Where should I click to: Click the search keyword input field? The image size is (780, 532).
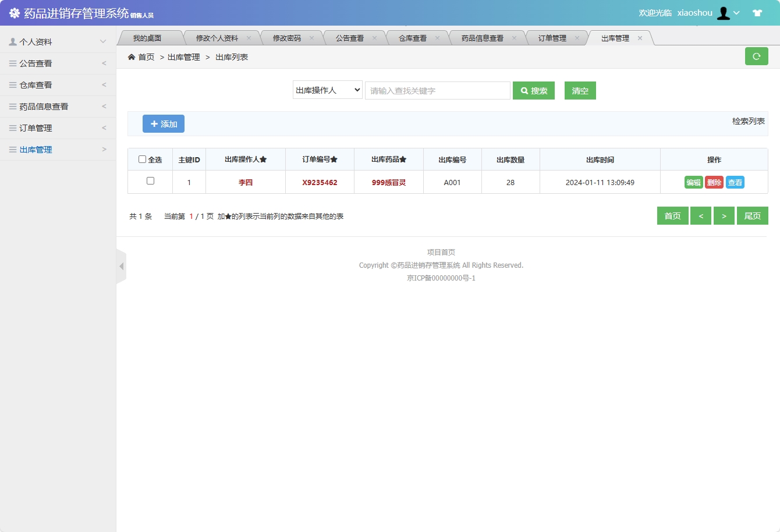pyautogui.click(x=437, y=90)
